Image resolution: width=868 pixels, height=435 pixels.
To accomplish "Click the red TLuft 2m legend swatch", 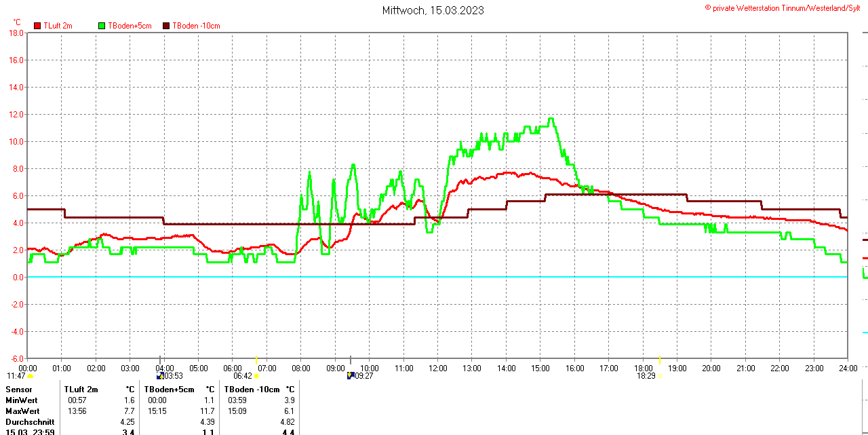I will click(x=37, y=26).
